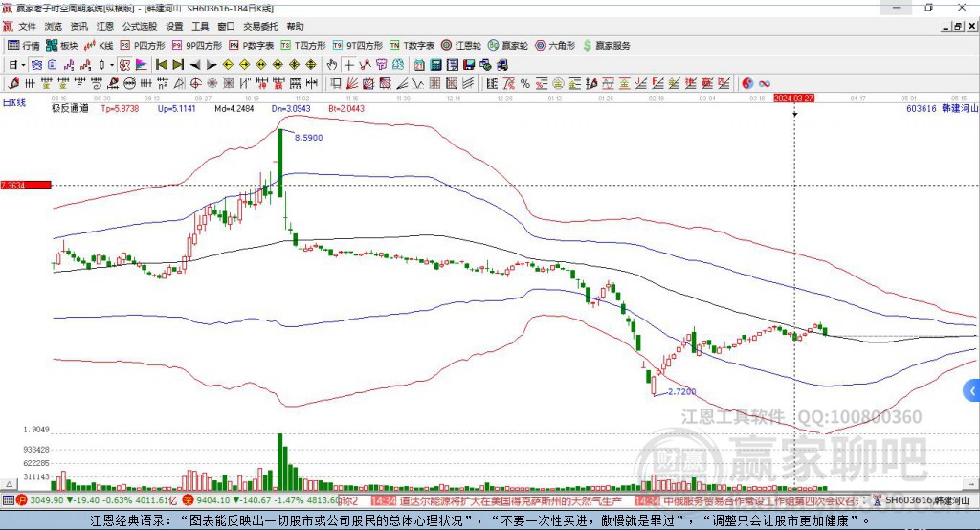The height and width of the screenshot is (530, 980).
Task: Open the calculator icon in toolbar
Action: [x=436, y=65]
